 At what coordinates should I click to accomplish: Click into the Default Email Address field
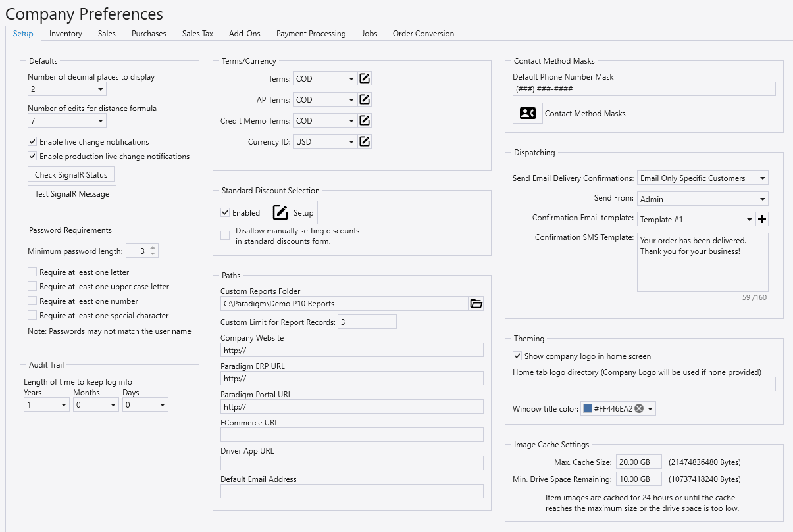(351, 491)
